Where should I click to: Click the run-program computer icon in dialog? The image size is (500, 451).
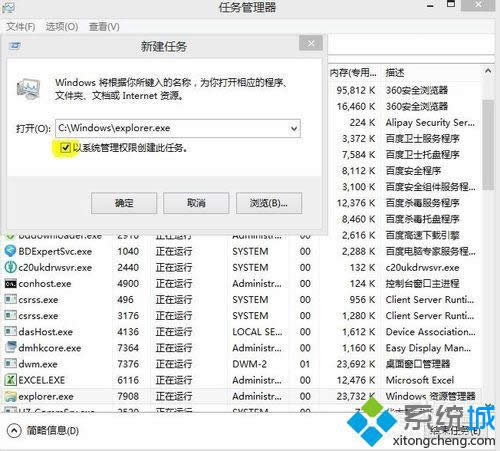pyautogui.click(x=29, y=89)
